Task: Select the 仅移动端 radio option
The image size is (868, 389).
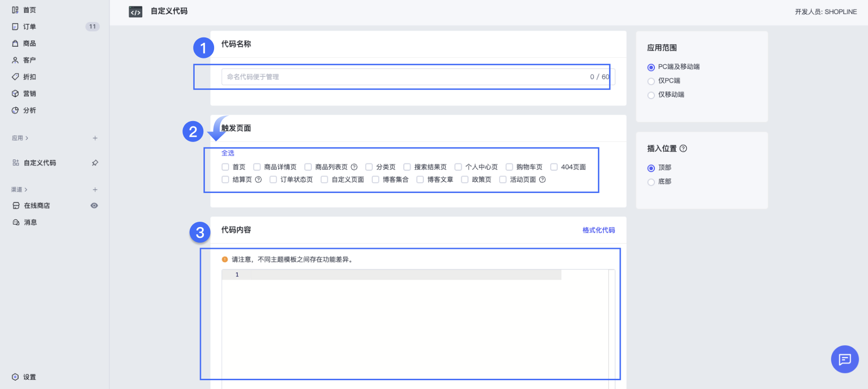Action: click(651, 95)
